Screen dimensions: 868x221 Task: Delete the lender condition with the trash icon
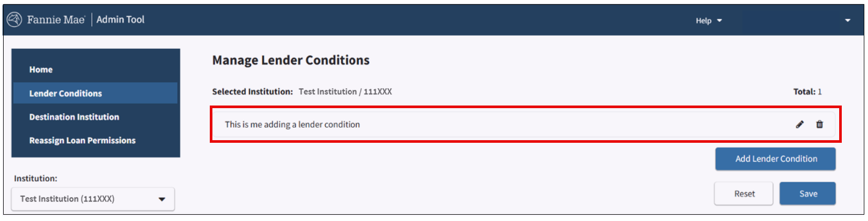point(819,124)
